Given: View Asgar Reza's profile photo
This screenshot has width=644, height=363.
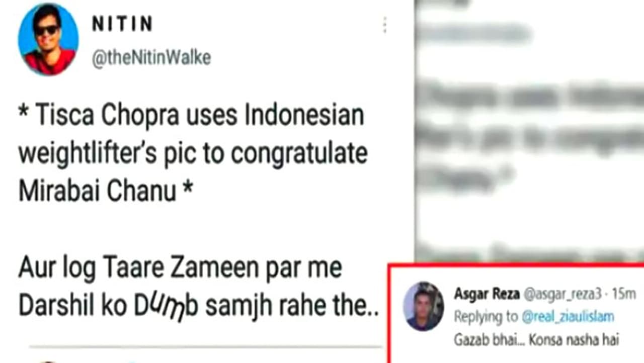Looking at the screenshot, I should pos(424,306).
